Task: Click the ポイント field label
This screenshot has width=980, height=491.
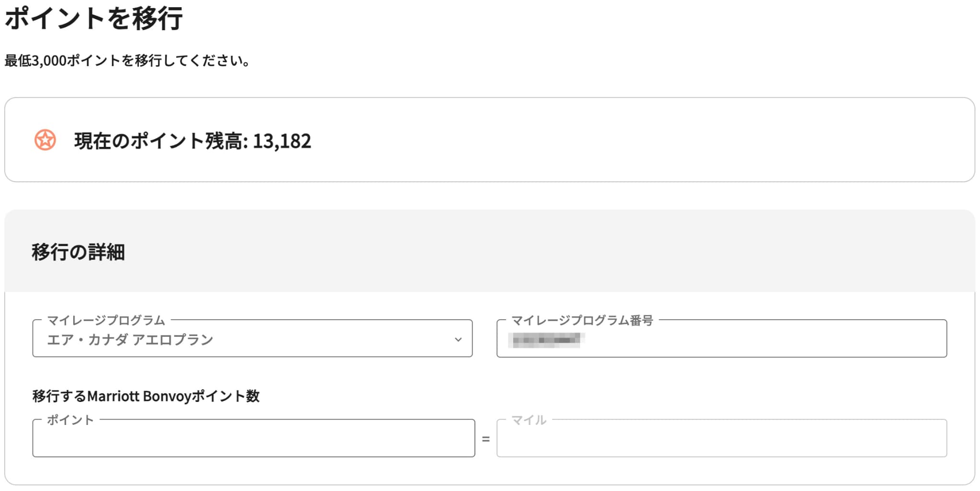Action: [70, 420]
